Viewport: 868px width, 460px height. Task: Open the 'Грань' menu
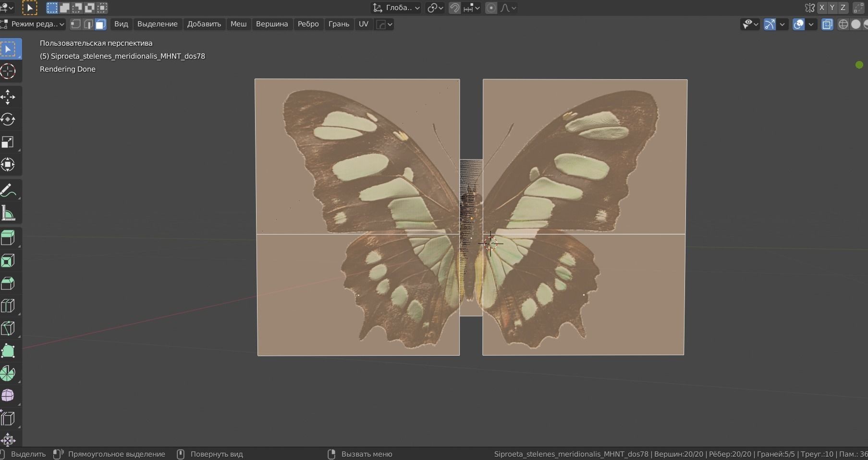339,24
